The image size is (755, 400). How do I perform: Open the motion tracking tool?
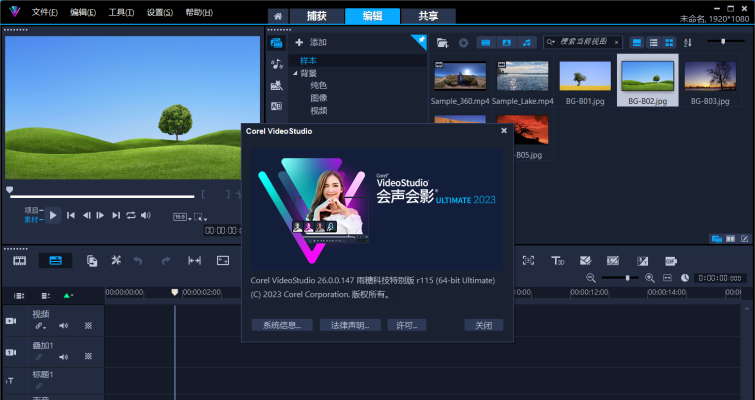[x=528, y=260]
